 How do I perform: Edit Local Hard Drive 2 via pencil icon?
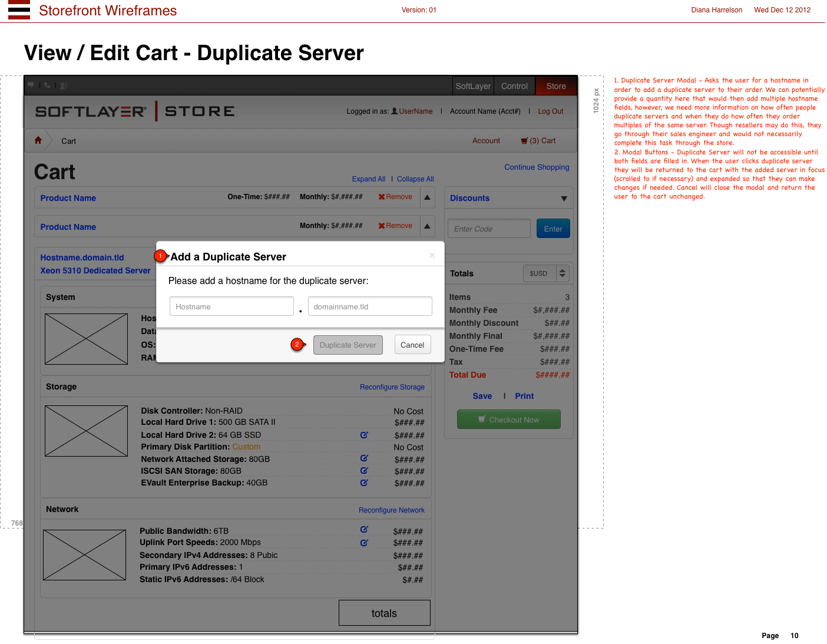pos(364,435)
